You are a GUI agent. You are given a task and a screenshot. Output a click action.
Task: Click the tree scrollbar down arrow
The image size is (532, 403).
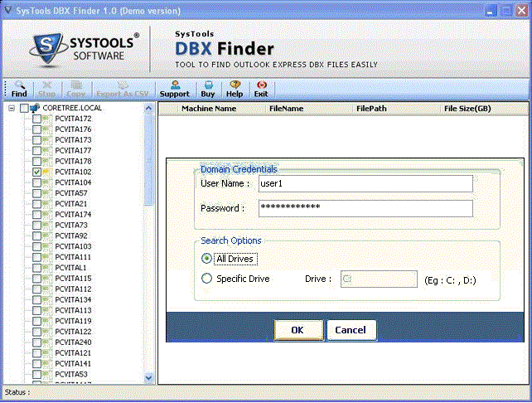pos(148,378)
